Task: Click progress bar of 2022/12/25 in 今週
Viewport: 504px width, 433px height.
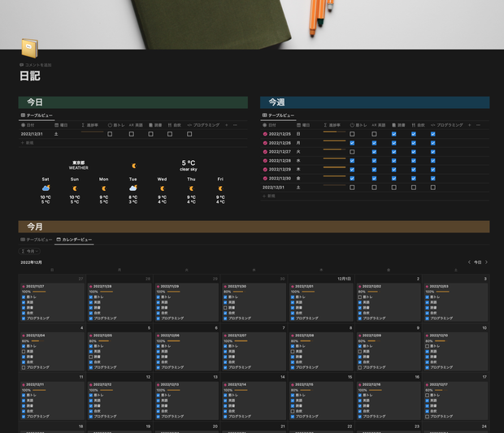Action: 335,132
